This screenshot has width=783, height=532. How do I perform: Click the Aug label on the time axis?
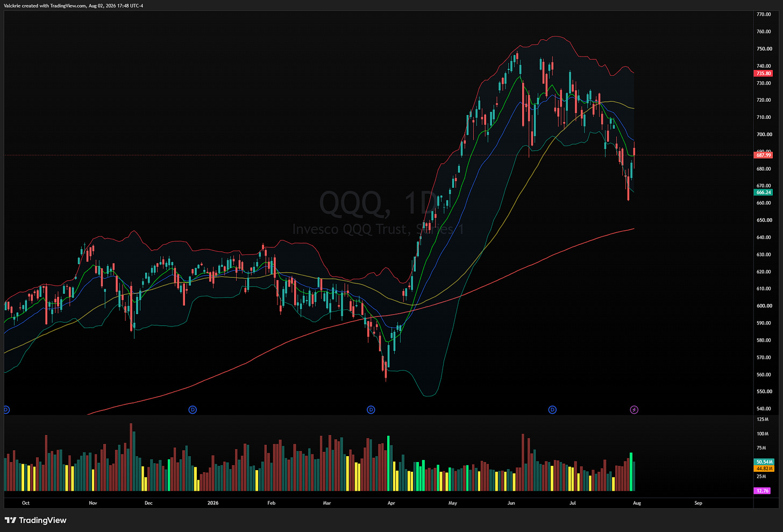point(637,503)
